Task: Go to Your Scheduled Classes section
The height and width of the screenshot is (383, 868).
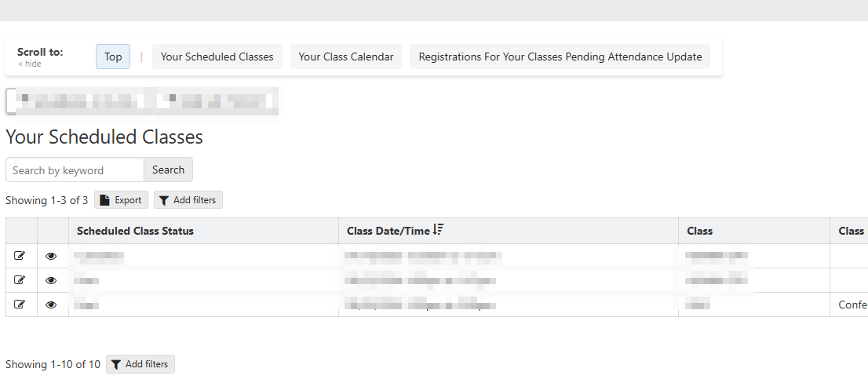Action: (x=217, y=57)
